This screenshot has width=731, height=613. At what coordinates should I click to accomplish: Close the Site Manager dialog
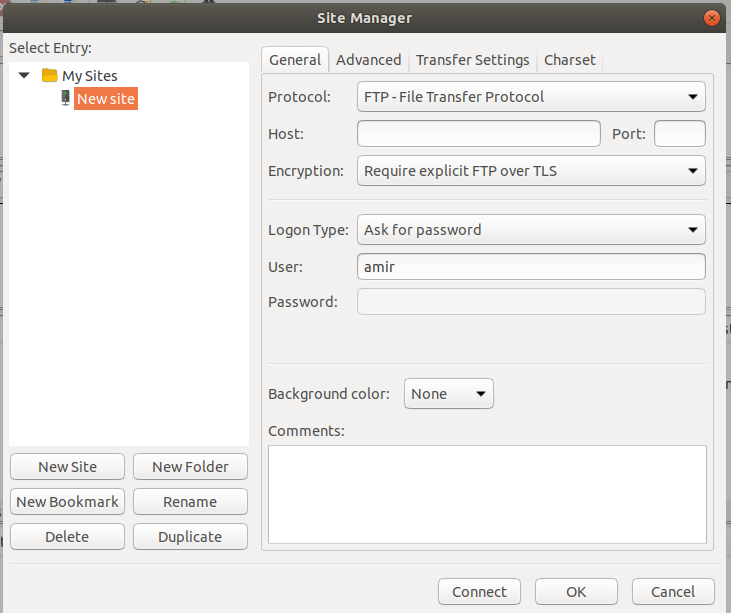click(711, 18)
